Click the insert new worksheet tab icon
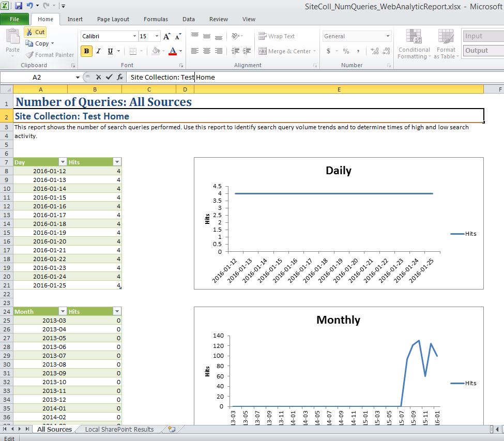This screenshot has height=441, width=504. tap(172, 429)
